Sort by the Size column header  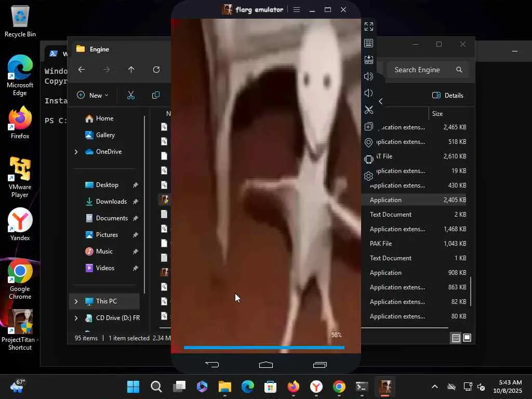(437, 114)
